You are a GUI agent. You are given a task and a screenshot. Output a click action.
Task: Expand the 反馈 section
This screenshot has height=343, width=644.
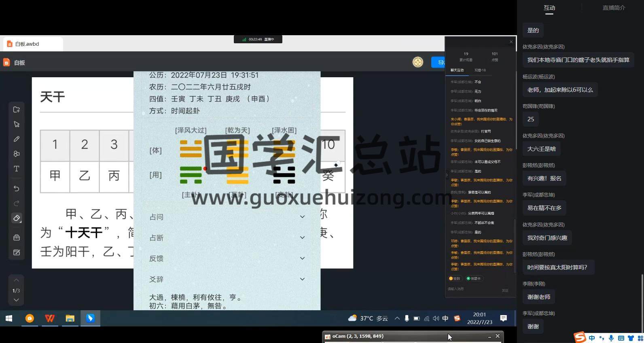[302, 258]
